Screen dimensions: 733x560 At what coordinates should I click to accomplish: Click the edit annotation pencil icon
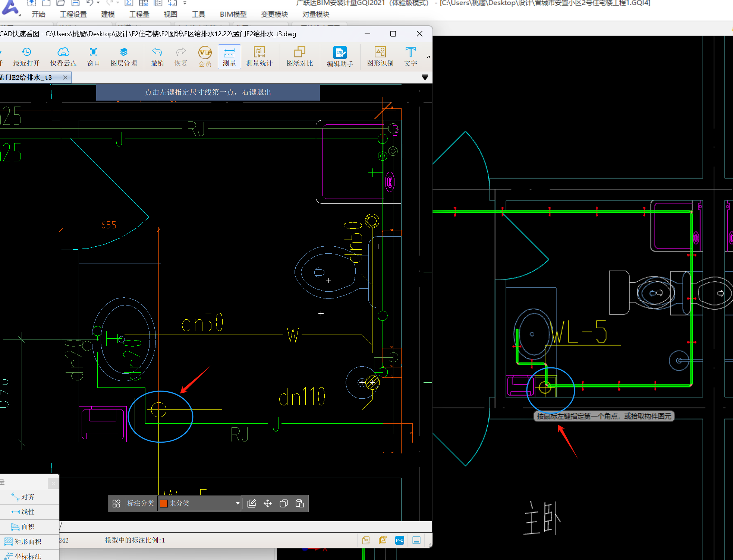tap(252, 503)
